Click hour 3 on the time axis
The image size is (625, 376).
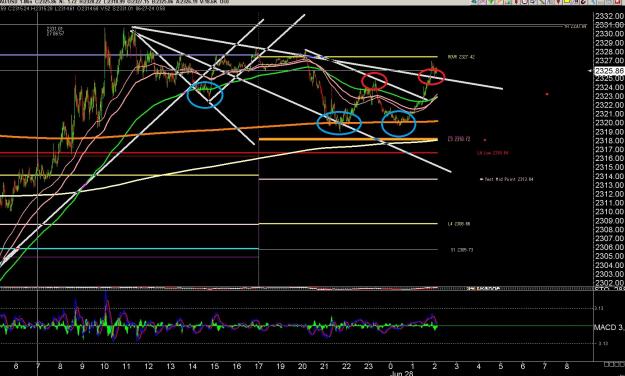[x=457, y=366]
